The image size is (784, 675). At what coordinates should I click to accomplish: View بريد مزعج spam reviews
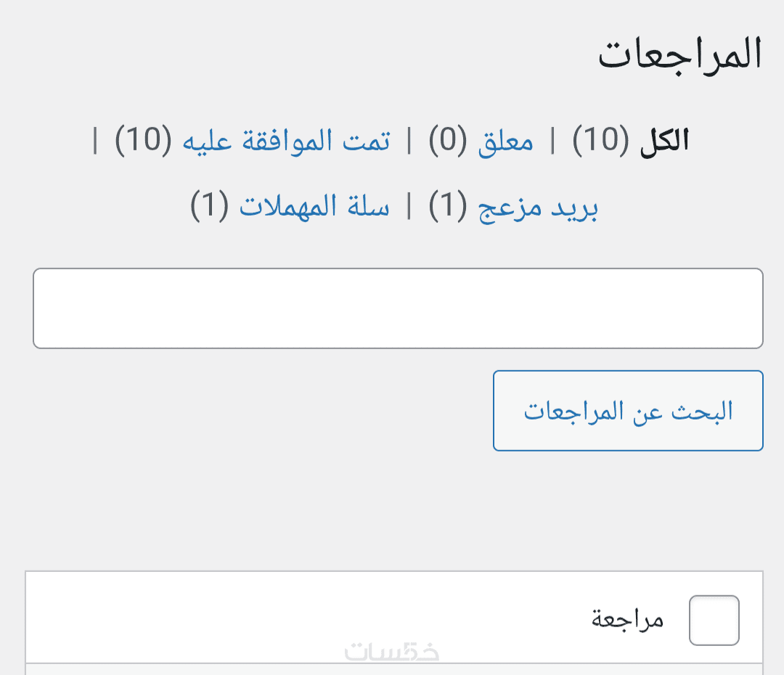point(538,208)
